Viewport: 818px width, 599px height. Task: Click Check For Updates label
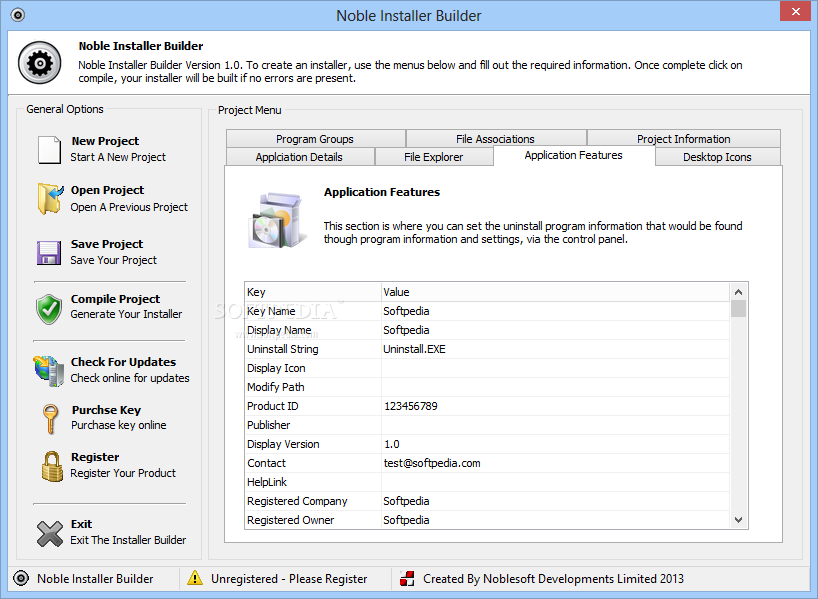(x=123, y=362)
